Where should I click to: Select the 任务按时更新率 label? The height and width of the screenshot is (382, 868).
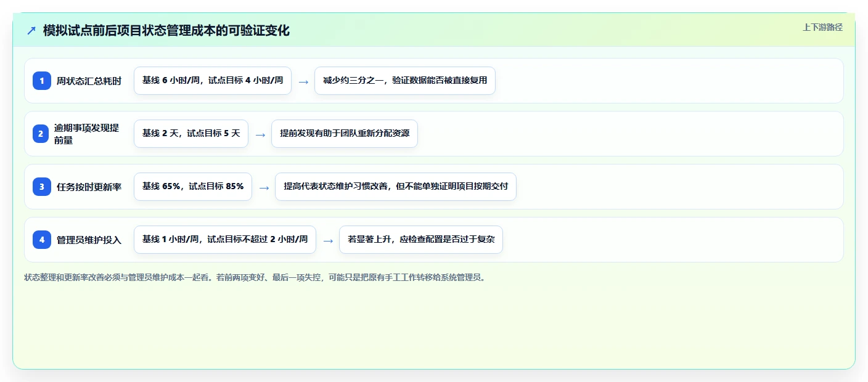point(89,187)
